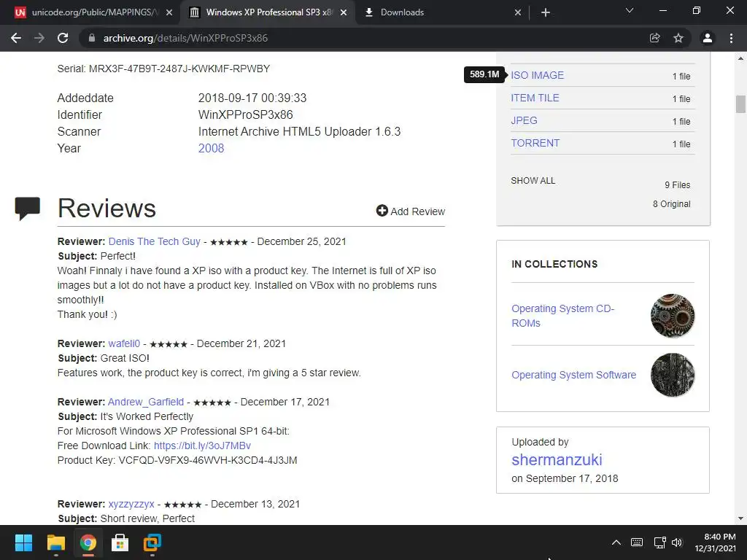Close the unicode.org tab

169,13
